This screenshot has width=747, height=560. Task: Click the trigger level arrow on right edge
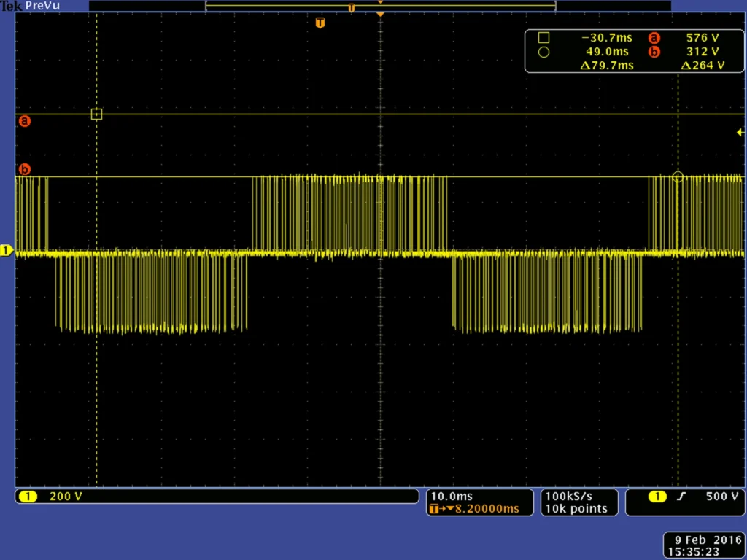(x=740, y=132)
